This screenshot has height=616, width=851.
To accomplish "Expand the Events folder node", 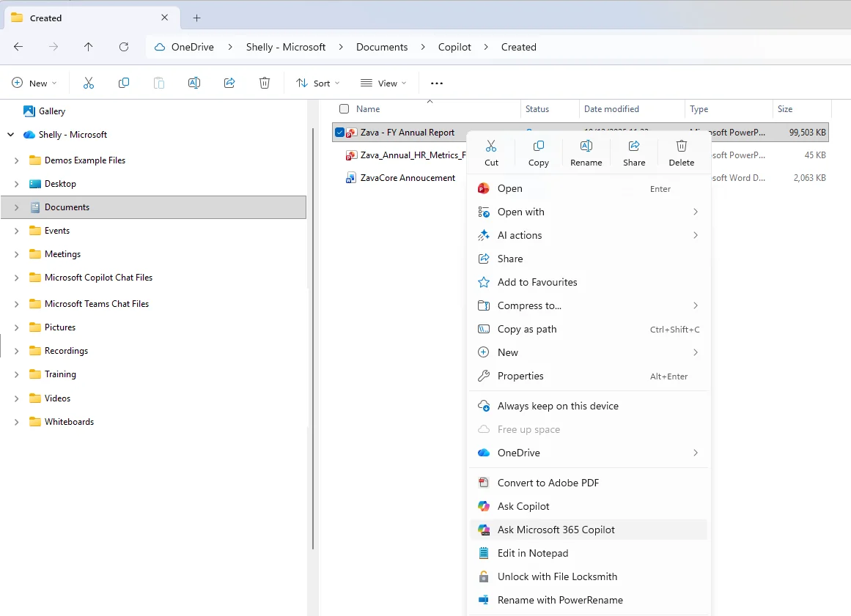I will pos(16,231).
